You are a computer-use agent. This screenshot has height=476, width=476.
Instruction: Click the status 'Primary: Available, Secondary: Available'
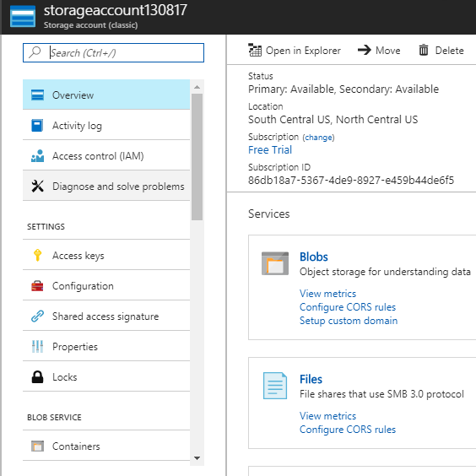pos(343,89)
